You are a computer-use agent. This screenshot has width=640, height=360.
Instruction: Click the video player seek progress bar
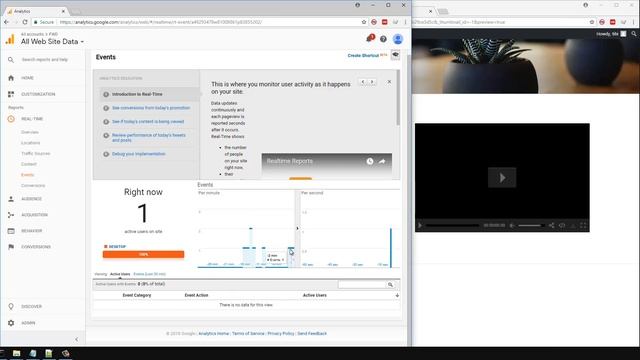pos(452,225)
